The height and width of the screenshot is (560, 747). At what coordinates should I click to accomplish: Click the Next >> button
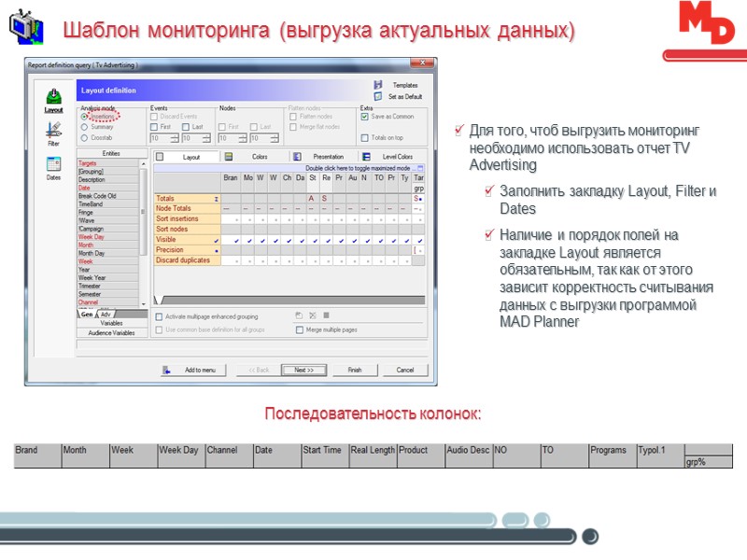coord(304,370)
